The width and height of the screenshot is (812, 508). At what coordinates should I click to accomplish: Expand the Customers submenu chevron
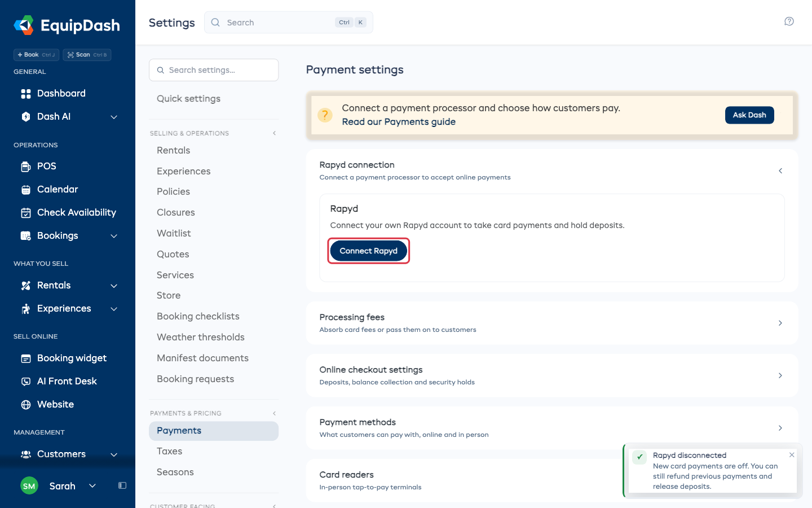coord(114,454)
